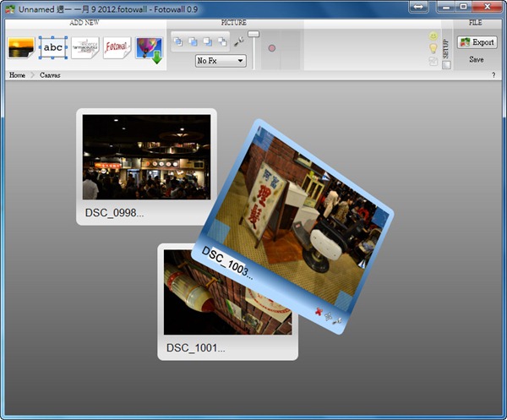Add a word cloud item
The image size is (507, 420).
pyautogui.click(x=84, y=48)
